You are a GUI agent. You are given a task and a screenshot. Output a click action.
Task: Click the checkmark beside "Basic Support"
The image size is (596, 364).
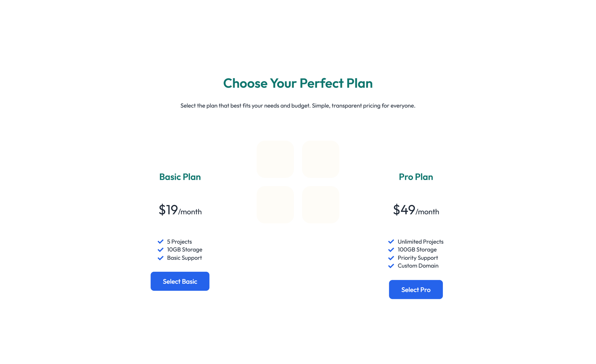pos(161,258)
